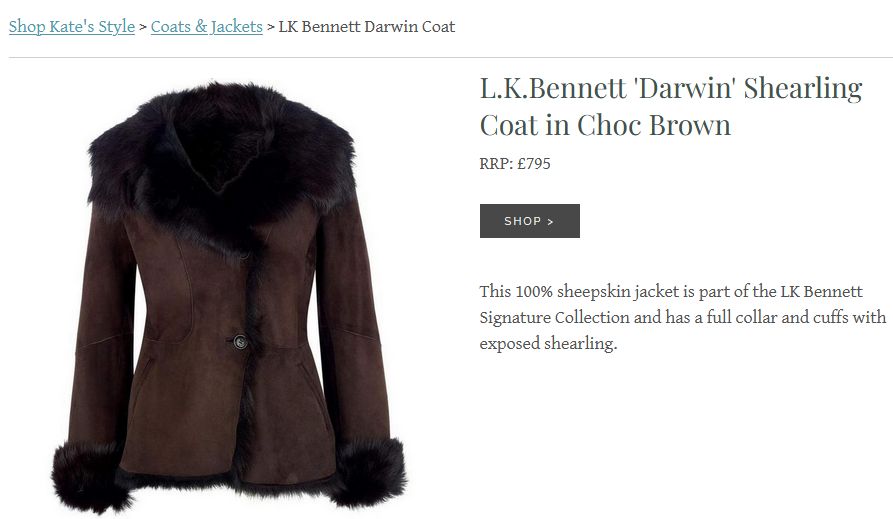Viewport: 893px width, 519px height.
Task: Click the dark SHOP button
Action: coord(530,221)
